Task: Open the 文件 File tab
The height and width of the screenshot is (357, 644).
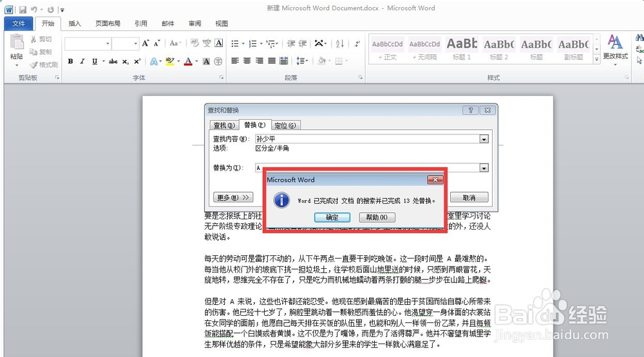Action: (x=19, y=24)
